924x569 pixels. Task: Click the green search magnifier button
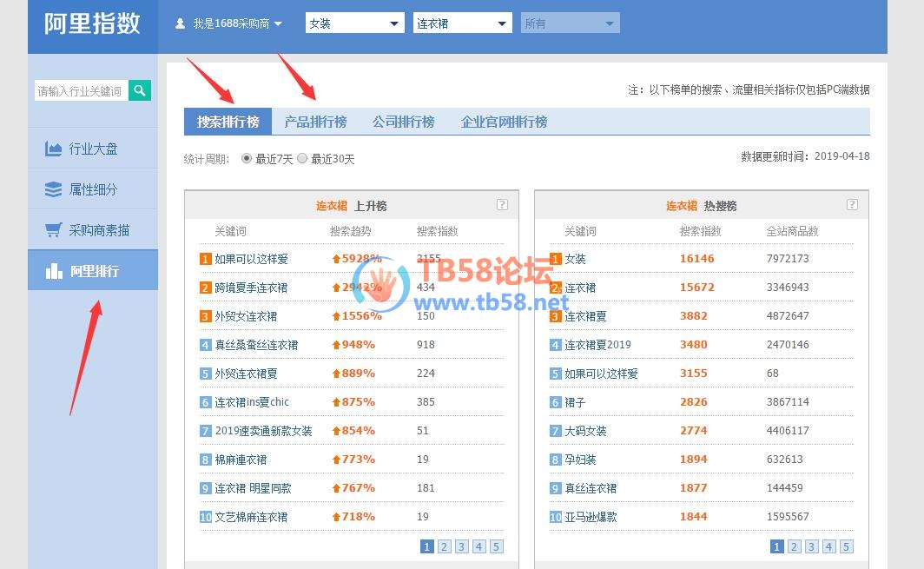coord(140,90)
